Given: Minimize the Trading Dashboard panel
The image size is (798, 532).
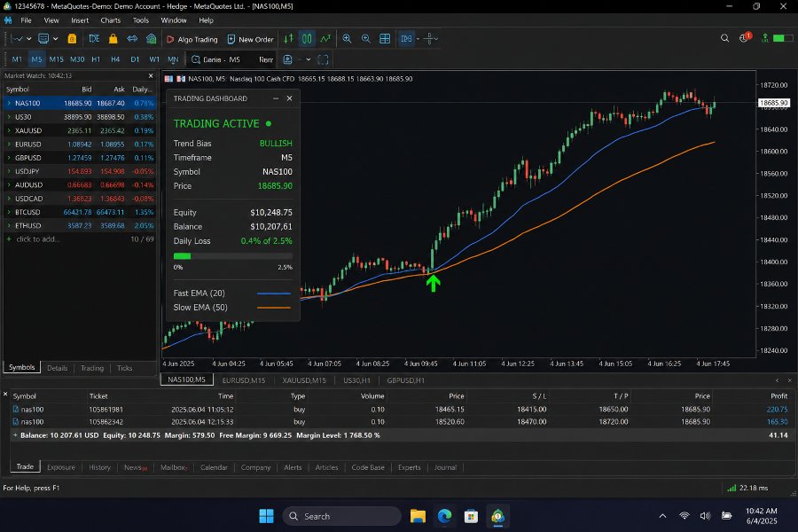Looking at the screenshot, I should pos(276,98).
